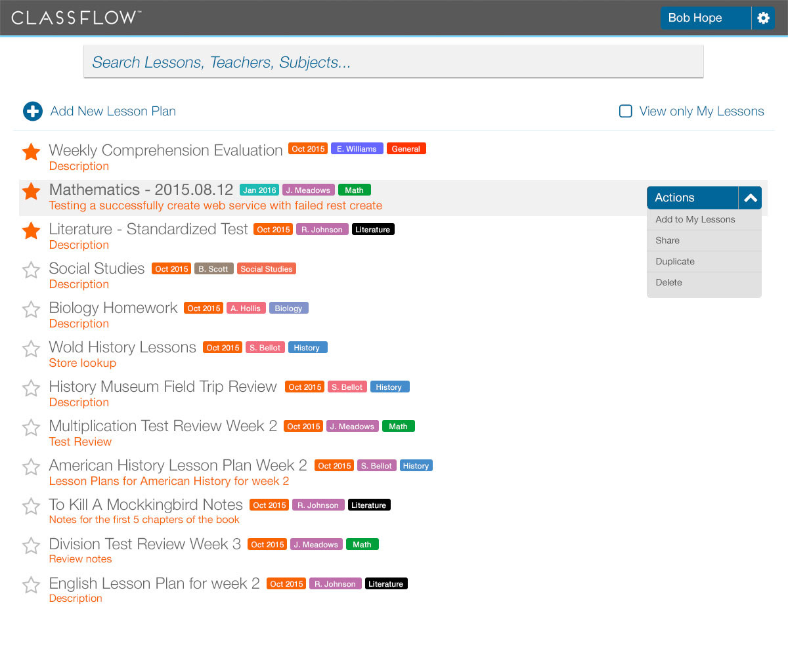Star Multiplication Test Review Week 2
The height and width of the screenshot is (672, 788).
point(32,427)
